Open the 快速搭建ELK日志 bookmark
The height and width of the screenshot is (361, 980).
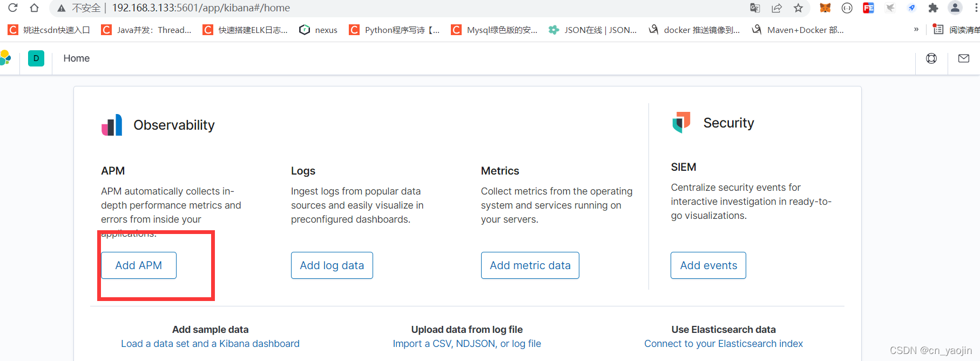pos(245,30)
